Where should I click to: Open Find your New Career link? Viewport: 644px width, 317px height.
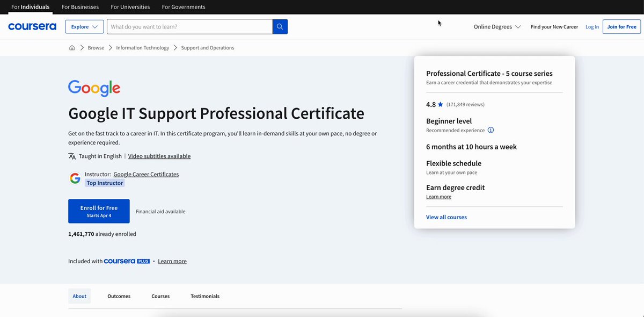[x=554, y=27]
